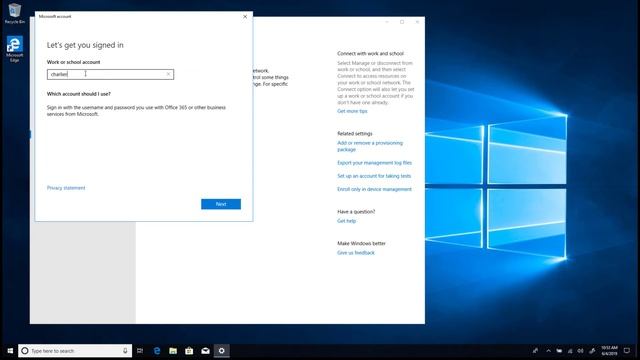This screenshot has width=640, height=360.
Task: Open the People icon in system tray
Action: click(x=535, y=351)
